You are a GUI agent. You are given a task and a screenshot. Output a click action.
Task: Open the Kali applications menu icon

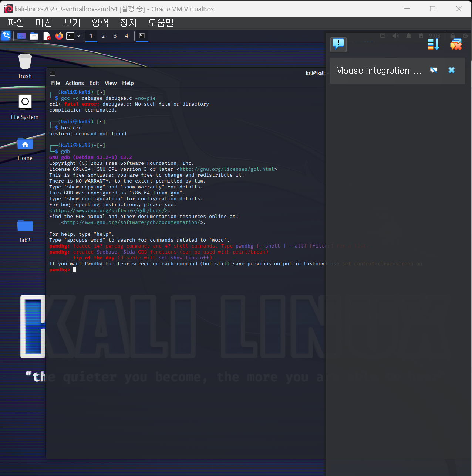coord(6,36)
